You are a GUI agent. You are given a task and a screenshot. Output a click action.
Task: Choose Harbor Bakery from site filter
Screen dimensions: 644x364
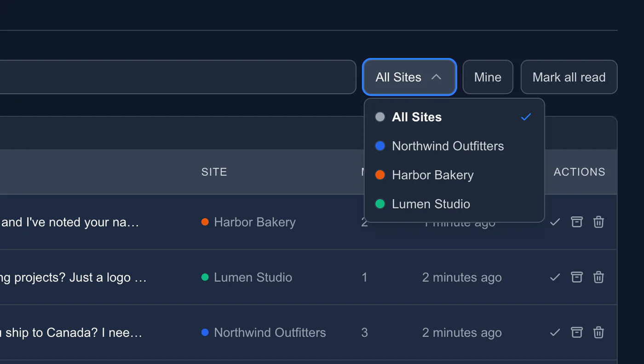click(454, 175)
